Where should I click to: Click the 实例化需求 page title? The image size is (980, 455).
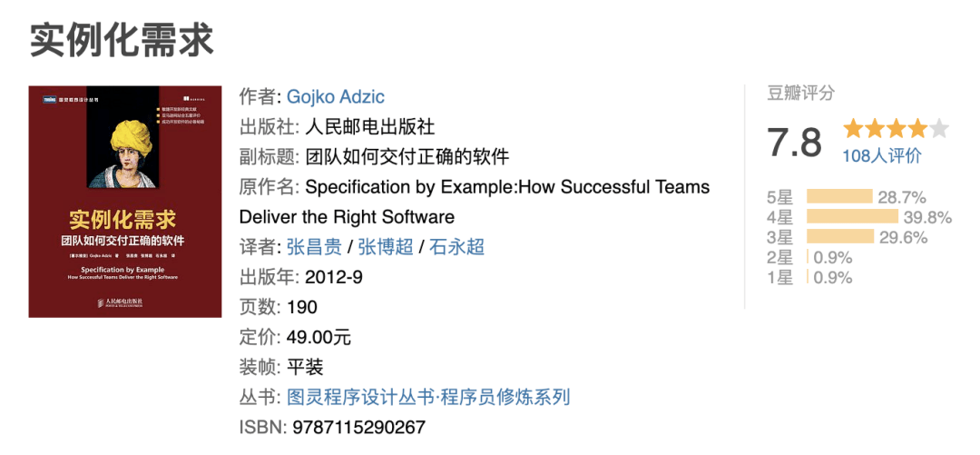click(x=122, y=40)
